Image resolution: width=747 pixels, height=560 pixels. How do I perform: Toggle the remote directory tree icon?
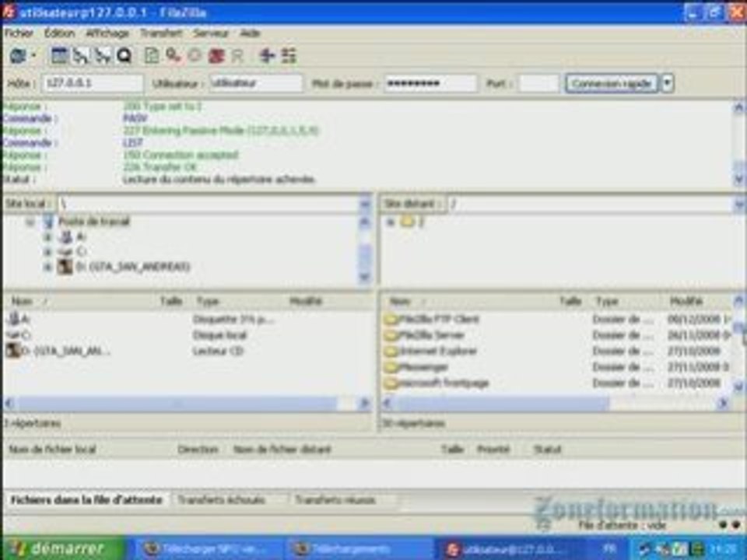102,56
